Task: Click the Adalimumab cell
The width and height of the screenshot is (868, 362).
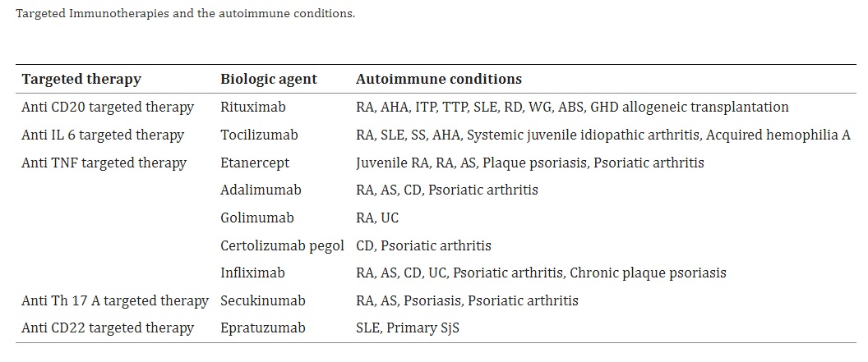Action: 261,190
